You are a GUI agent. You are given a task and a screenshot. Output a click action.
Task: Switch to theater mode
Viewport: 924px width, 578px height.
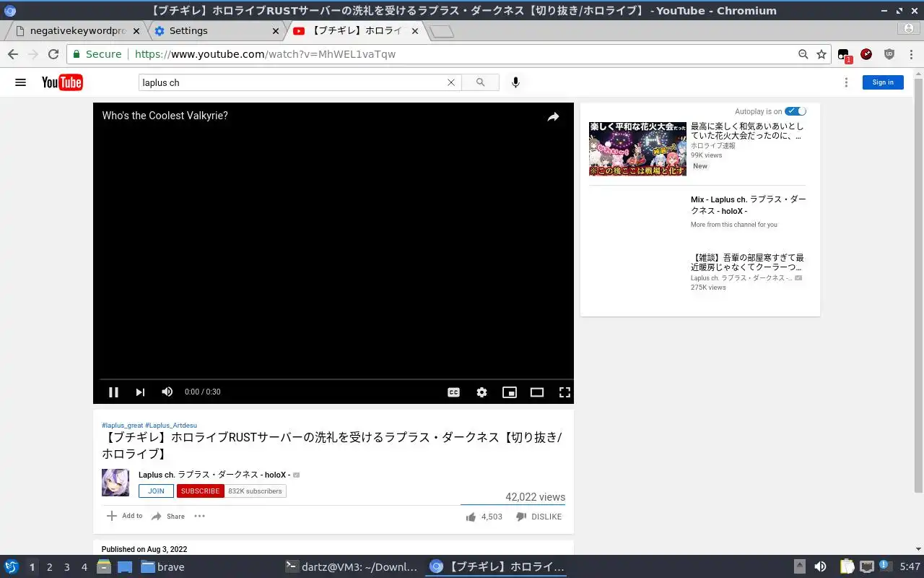pos(537,392)
